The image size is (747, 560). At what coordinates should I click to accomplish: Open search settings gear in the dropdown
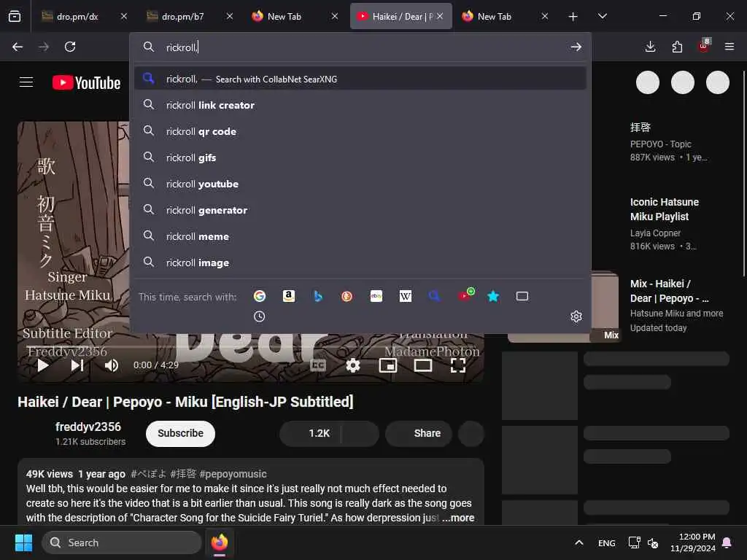pyautogui.click(x=576, y=316)
